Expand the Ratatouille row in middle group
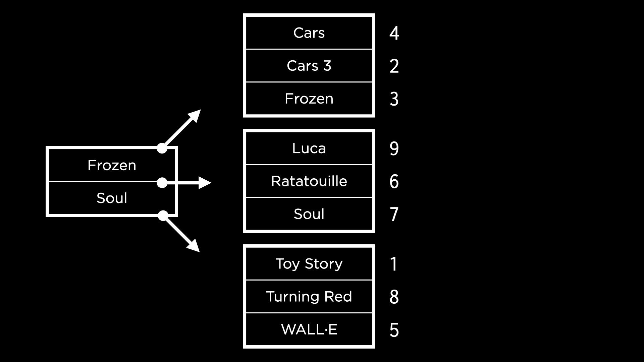 click(x=308, y=181)
